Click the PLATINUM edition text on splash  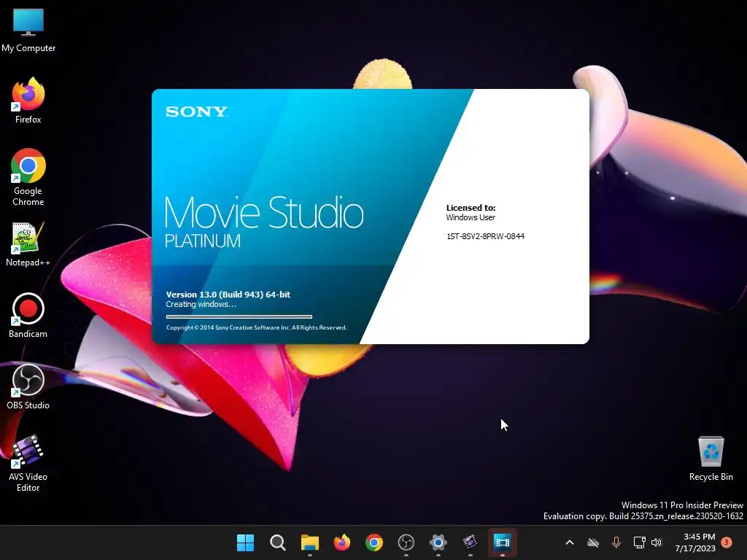click(203, 241)
